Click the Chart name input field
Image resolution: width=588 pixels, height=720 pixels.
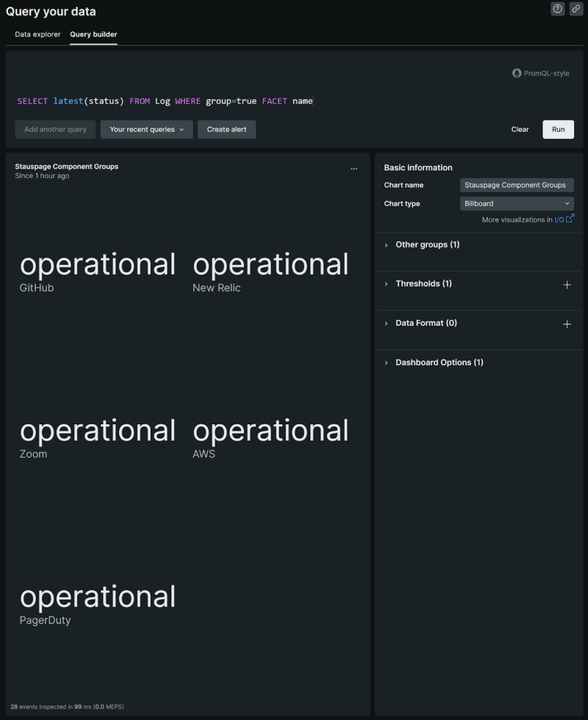point(516,185)
